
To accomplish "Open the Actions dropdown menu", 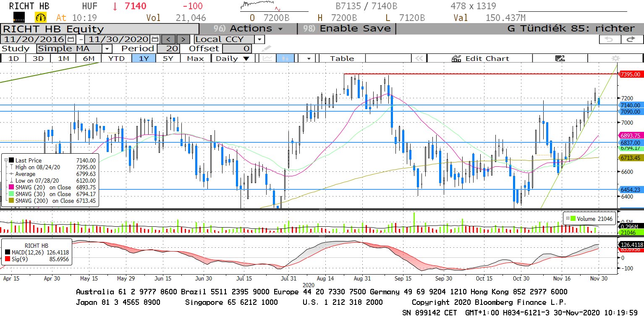I will [x=248, y=29].
